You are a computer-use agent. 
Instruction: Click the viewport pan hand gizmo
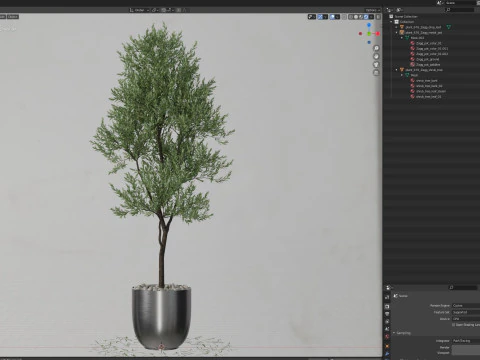376,57
